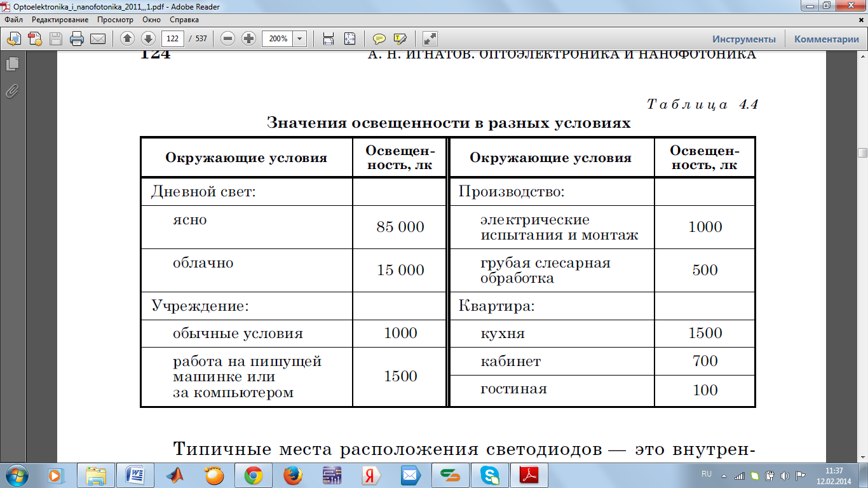Screen dimensions: 868x488
Task: Show page thumbnails in side panel
Action: pyautogui.click(x=12, y=64)
